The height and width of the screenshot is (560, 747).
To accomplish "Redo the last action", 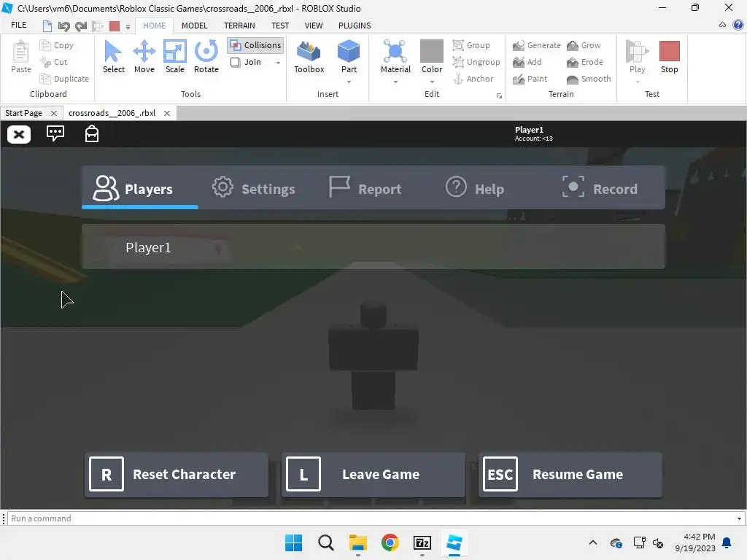I will click(81, 26).
